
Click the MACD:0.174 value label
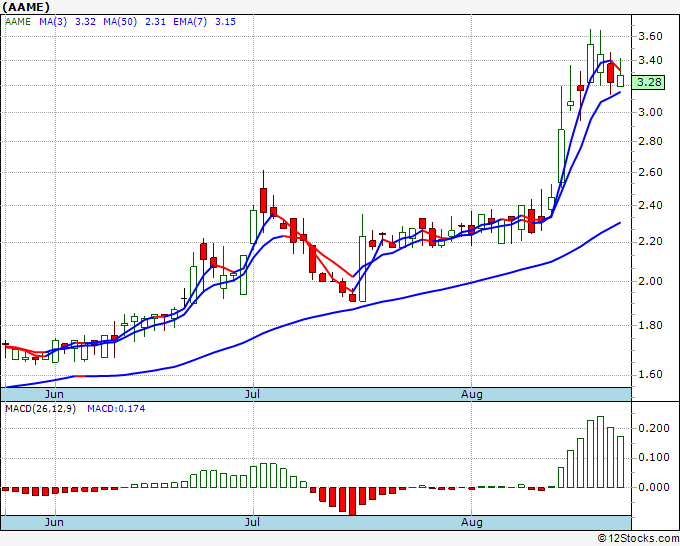[116, 409]
